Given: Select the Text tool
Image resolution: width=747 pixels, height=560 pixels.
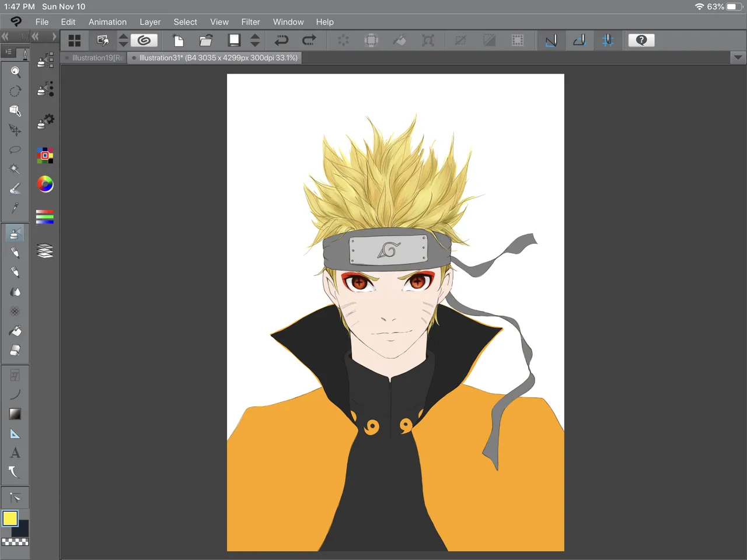Looking at the screenshot, I should click(x=15, y=453).
